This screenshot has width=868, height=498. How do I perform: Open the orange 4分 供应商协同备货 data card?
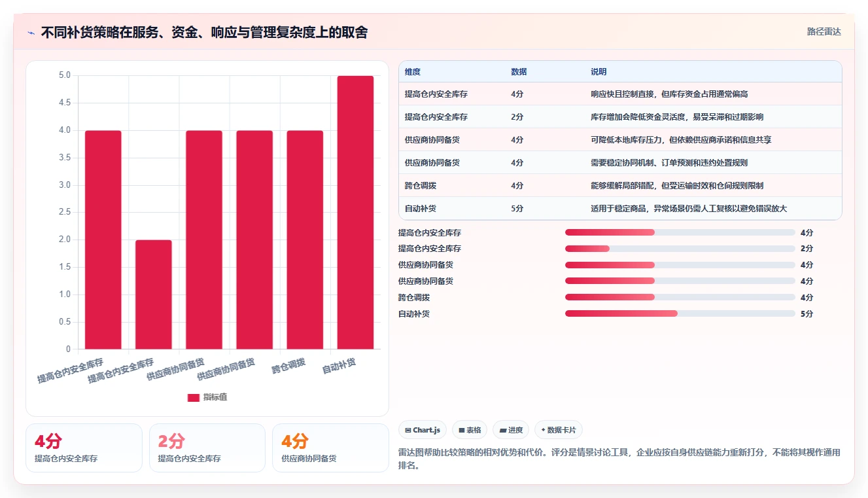click(330, 448)
